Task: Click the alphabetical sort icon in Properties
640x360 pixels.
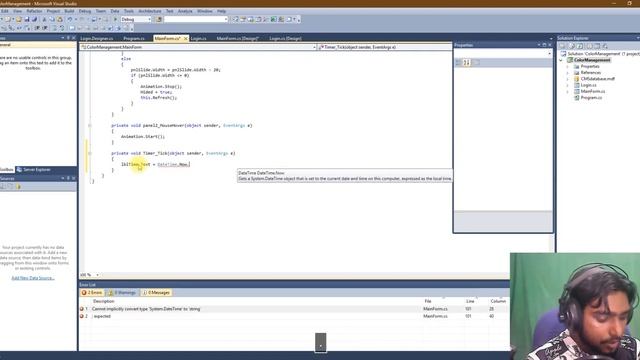Action: point(467,62)
